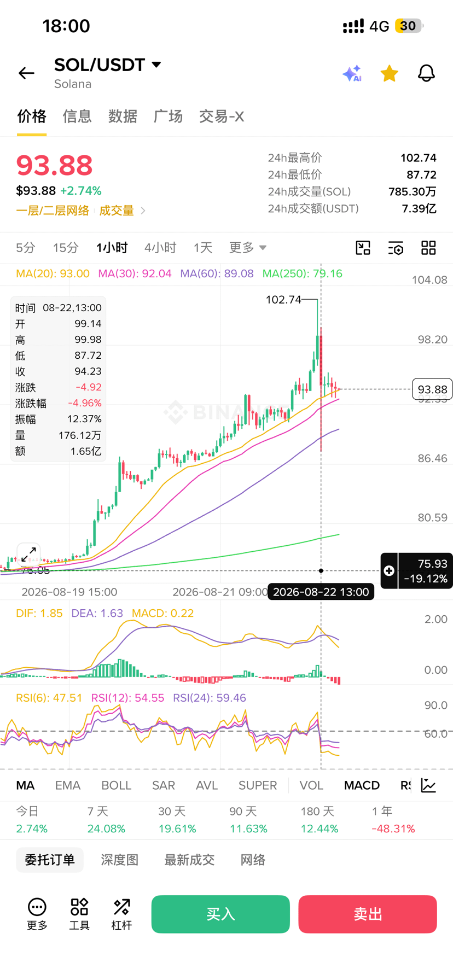Tap the 24h最高价 value 102.74

pos(419,158)
